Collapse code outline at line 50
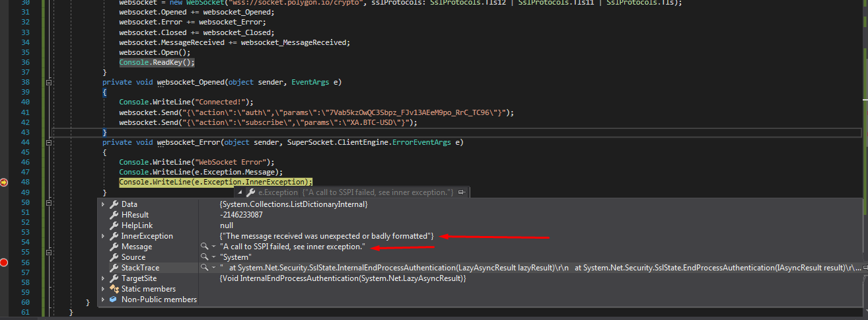This screenshot has height=320, width=868. coord(49,202)
